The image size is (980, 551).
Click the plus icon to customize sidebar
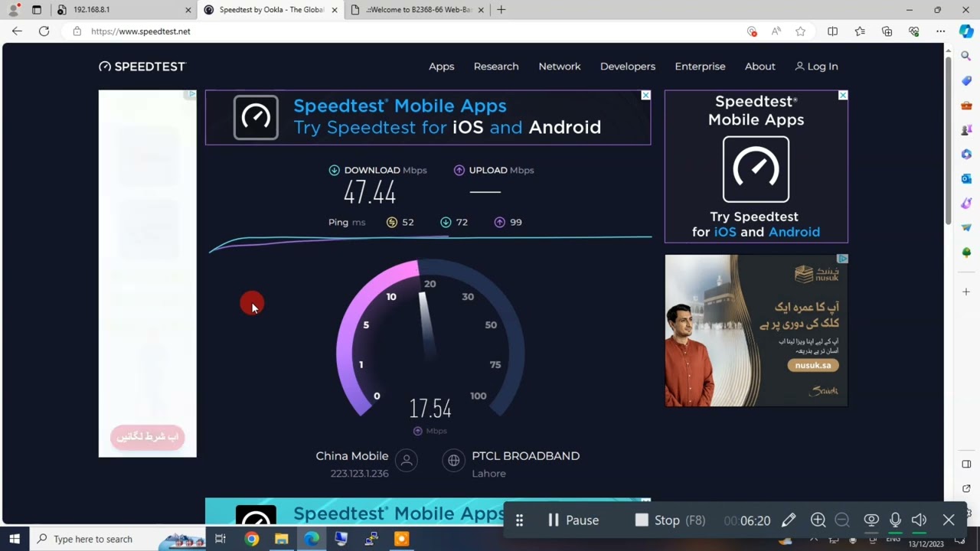coord(966,292)
